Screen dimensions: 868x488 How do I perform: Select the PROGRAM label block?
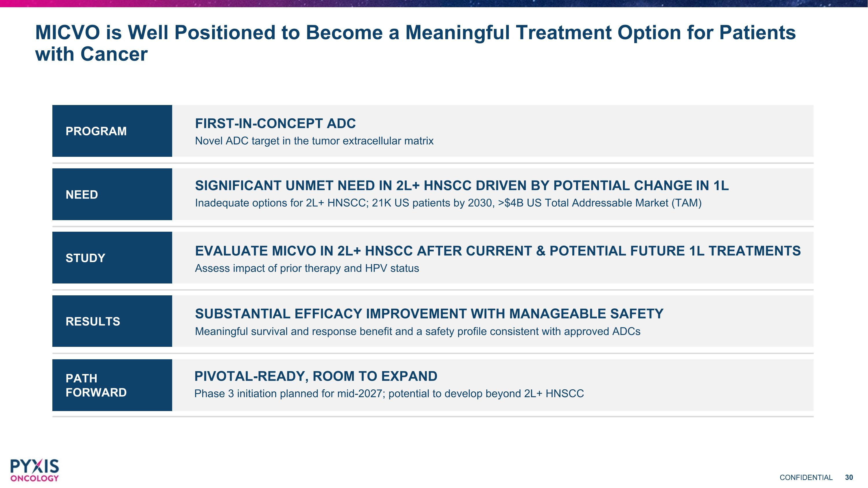coord(112,131)
